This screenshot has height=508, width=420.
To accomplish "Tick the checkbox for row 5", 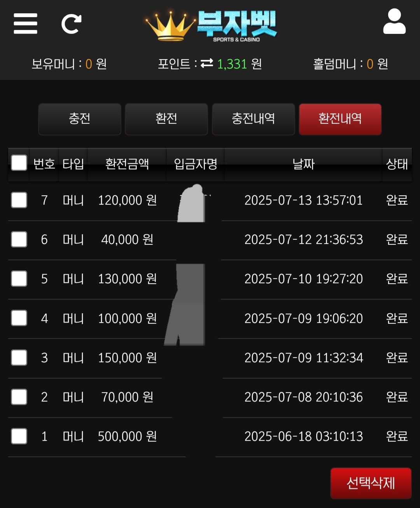I will click(x=19, y=279).
